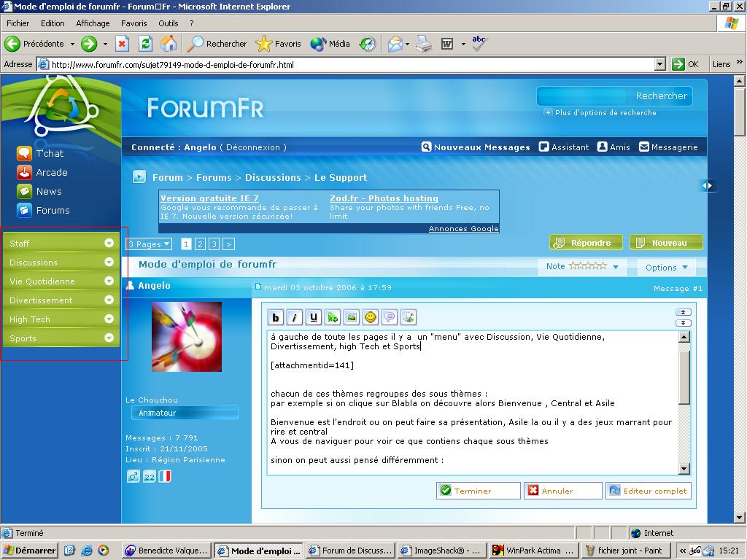Click the insert image icon in editor
This screenshot has height=560, width=747.
352,317
